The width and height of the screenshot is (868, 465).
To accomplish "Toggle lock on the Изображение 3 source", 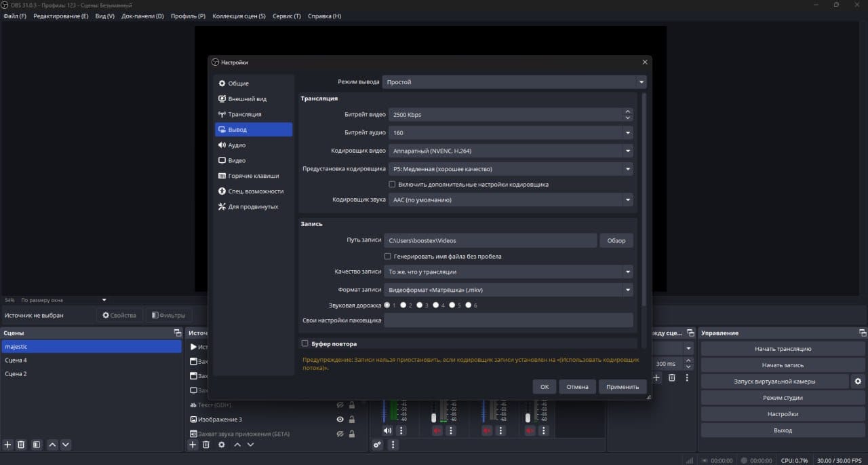I will (x=351, y=420).
